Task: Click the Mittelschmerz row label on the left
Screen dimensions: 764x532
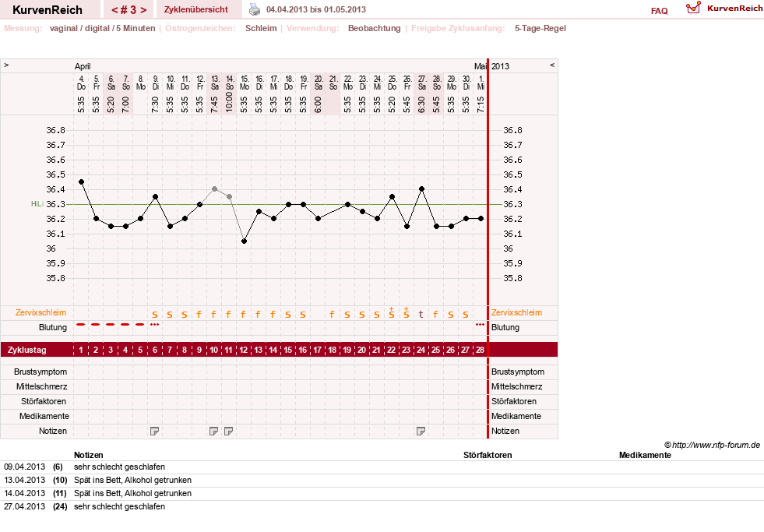Action: tap(41, 387)
